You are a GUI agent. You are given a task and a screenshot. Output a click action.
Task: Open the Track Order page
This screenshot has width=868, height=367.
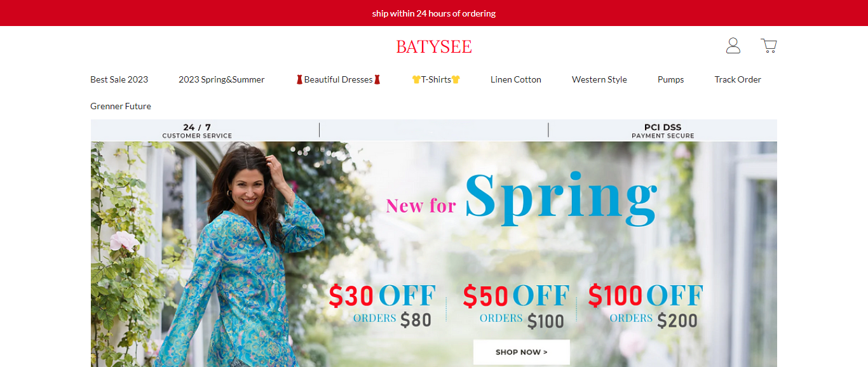coord(738,79)
